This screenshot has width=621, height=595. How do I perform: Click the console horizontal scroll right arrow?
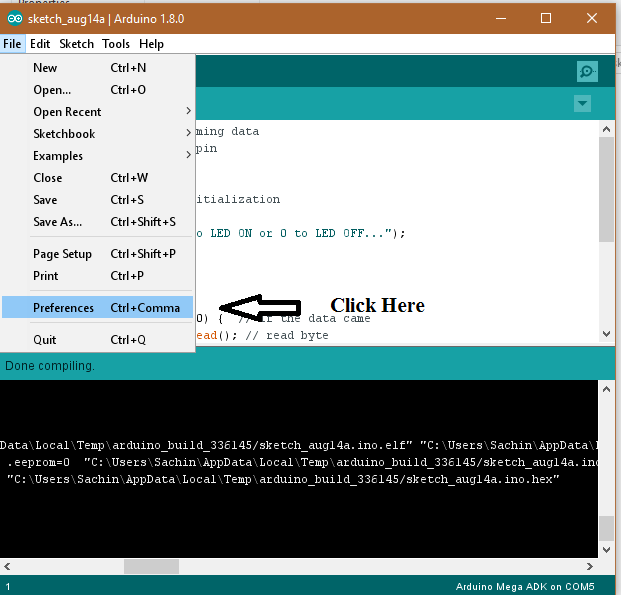click(x=590, y=566)
